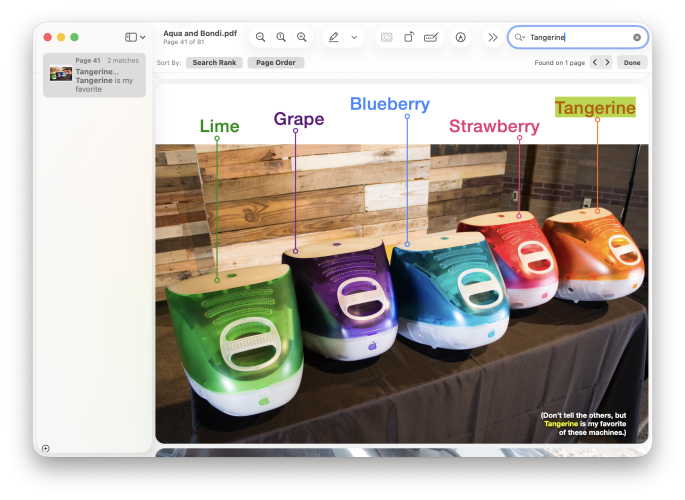
Task: Expand the highlight color dropdown arrow
Action: tap(353, 37)
